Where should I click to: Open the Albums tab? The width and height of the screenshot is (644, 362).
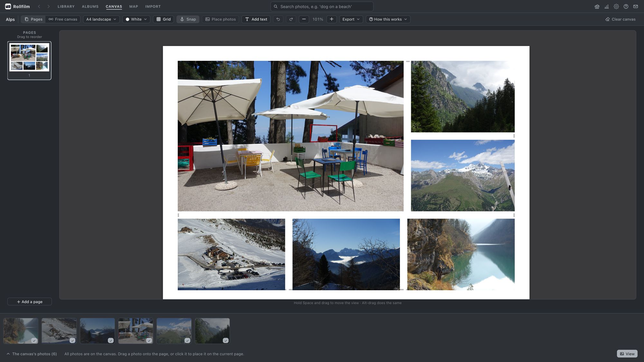90,6
